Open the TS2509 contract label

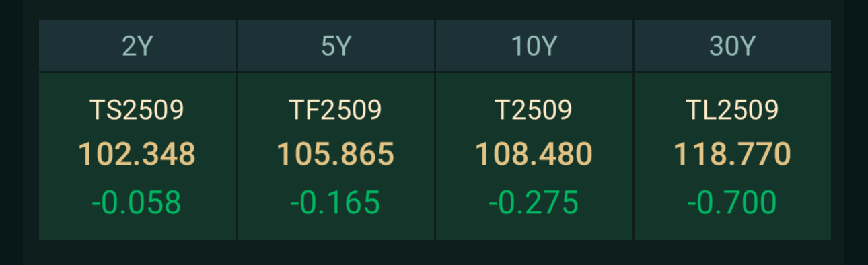tap(137, 110)
